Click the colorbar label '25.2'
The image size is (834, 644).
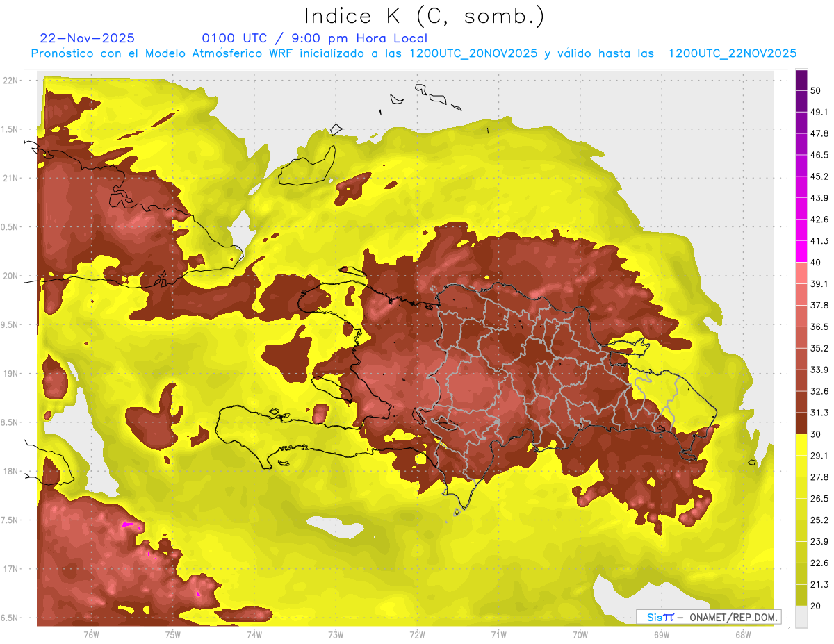point(819,520)
